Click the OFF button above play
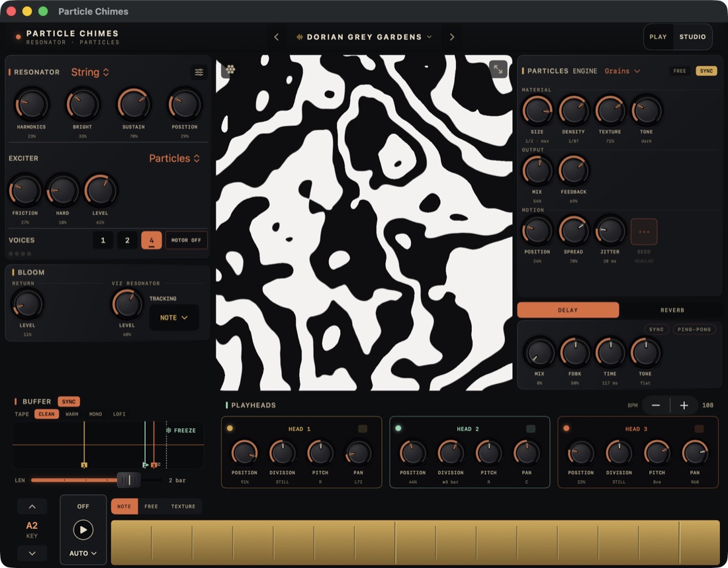 [83, 506]
